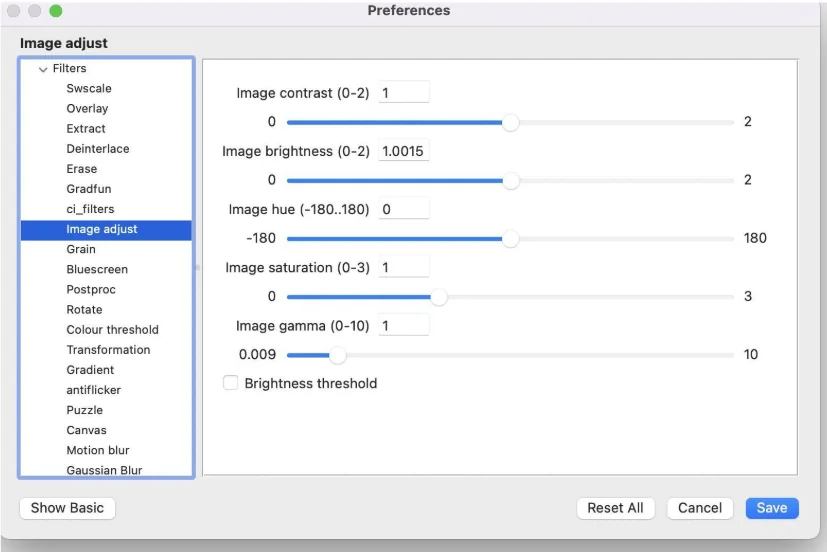The height and width of the screenshot is (552, 827).
Task: Click the Image gamma slider handle
Action: (338, 355)
